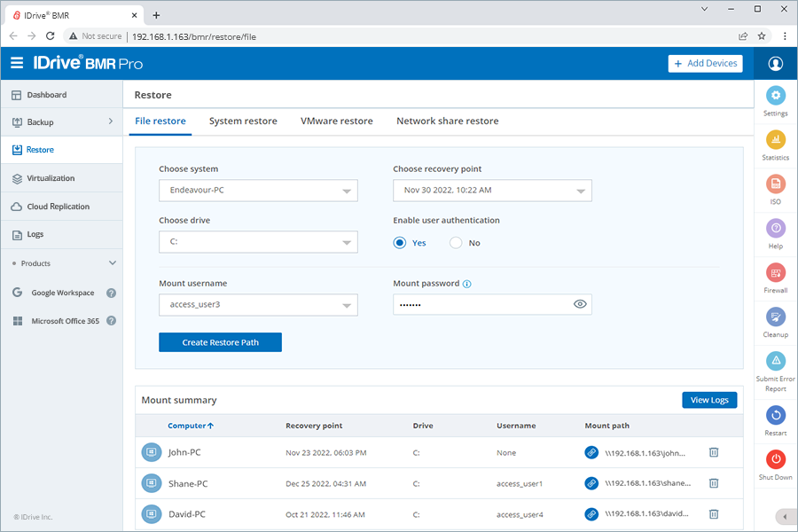
Task: Click the Mount password input field
Action: coord(492,304)
